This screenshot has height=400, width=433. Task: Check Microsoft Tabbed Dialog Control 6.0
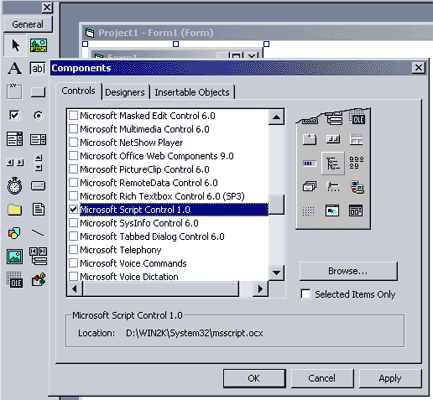(73, 236)
